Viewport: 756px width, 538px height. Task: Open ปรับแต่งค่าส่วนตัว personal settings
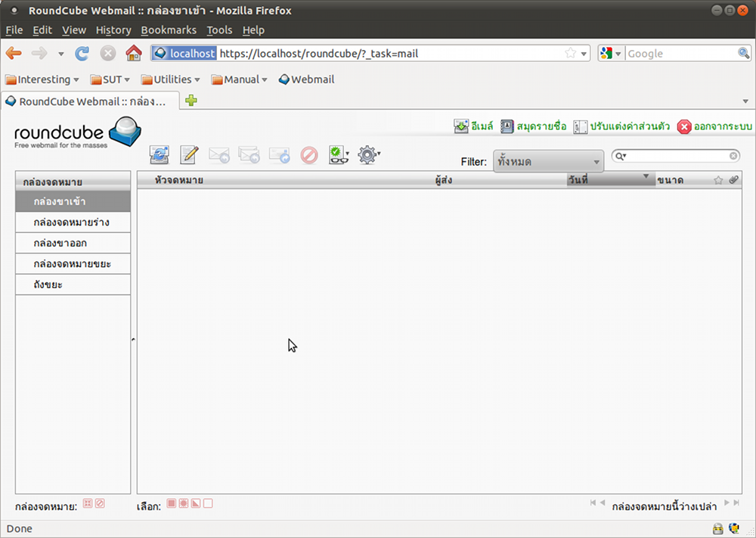pos(630,126)
